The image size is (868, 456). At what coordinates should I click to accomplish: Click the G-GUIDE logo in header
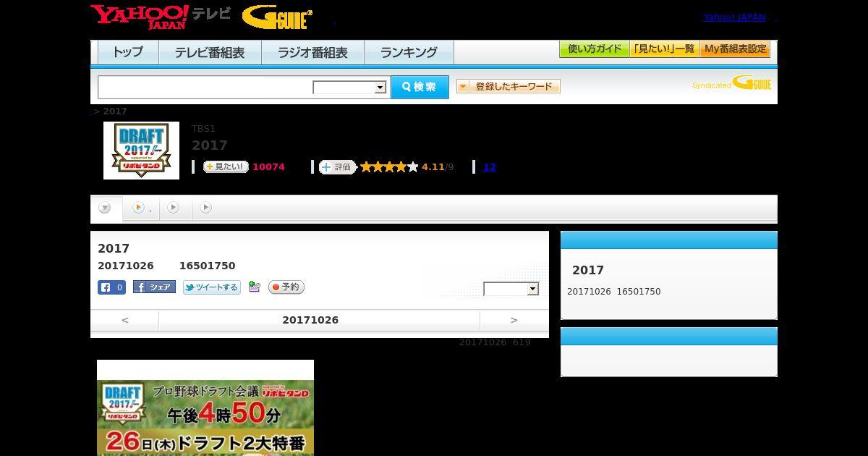point(277,17)
